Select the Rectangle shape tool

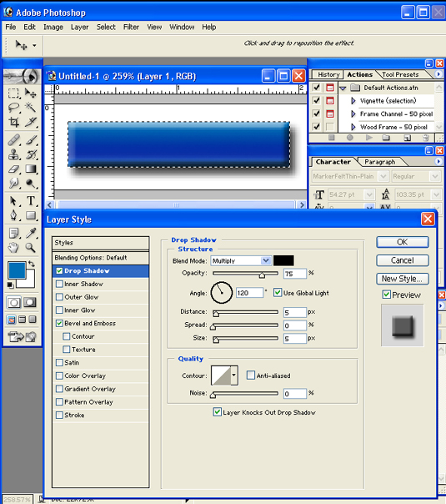coord(31,215)
